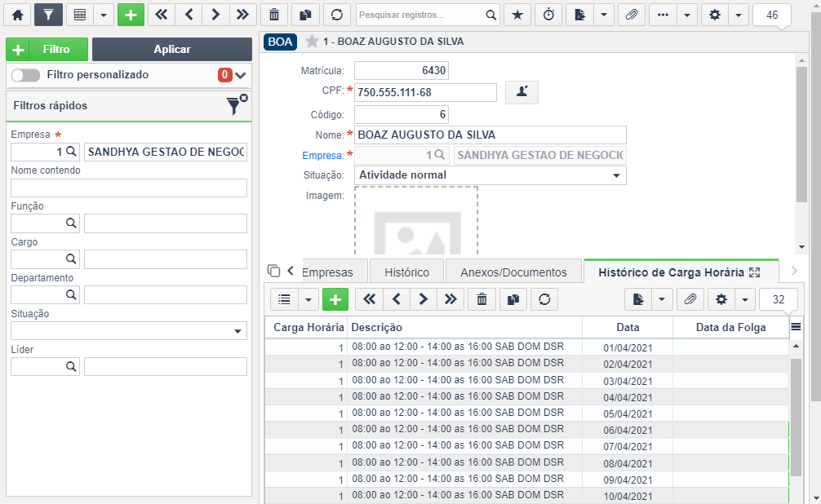Expand Filtro personalizado chevron
The height and width of the screenshot is (504, 821).
tap(240, 75)
